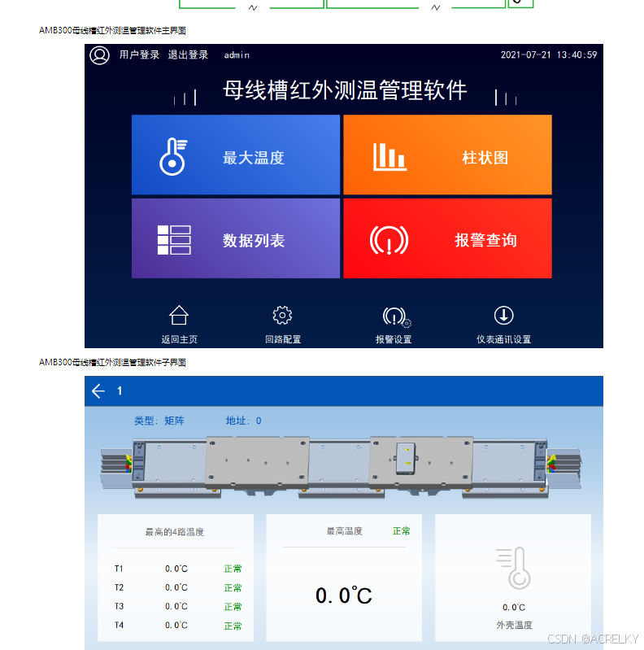Click the sensor module on the busbar
The image size is (644, 650).
point(406,459)
